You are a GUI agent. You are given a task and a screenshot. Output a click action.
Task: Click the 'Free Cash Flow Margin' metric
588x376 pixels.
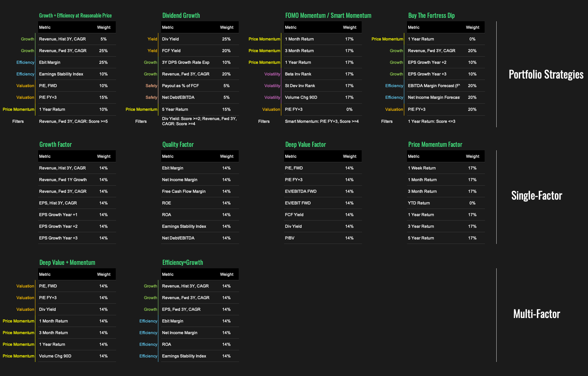[184, 191]
